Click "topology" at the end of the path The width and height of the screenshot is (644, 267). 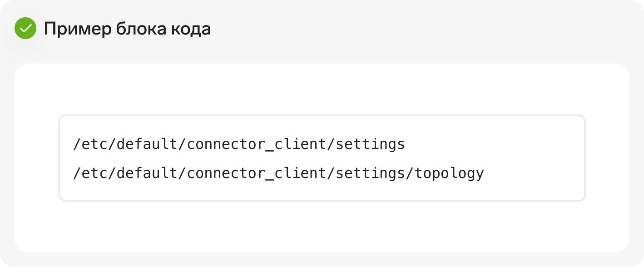pos(450,174)
